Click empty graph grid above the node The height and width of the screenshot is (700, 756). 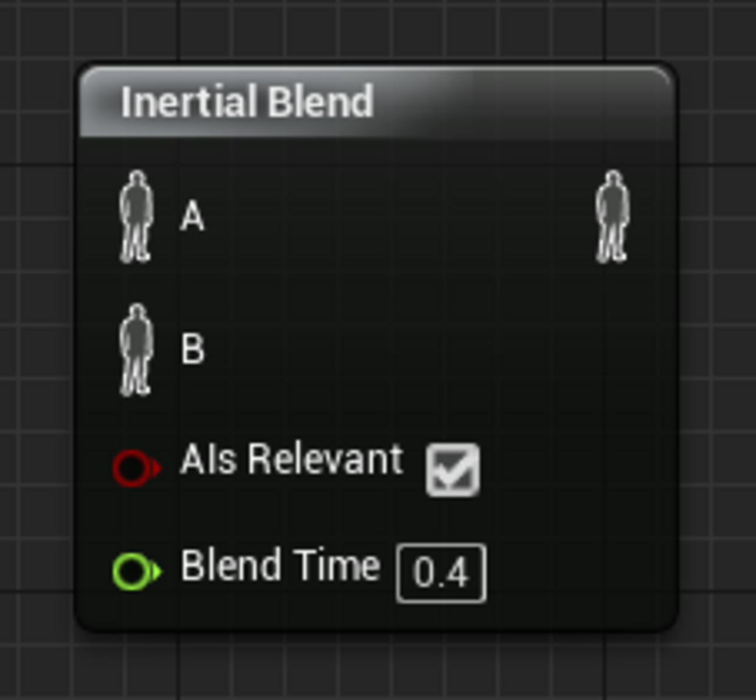click(x=378, y=29)
